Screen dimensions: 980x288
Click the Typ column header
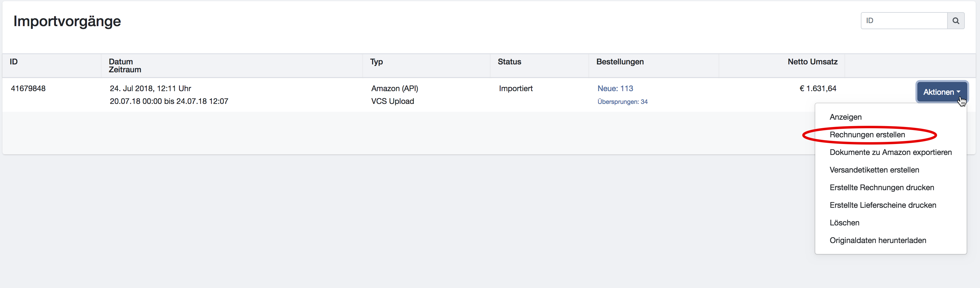pos(376,62)
